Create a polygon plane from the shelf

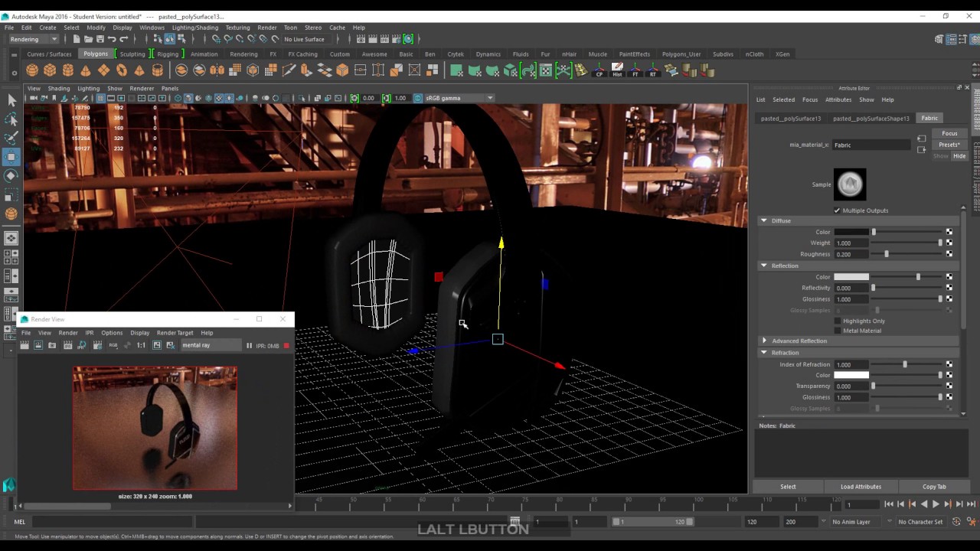point(103,70)
